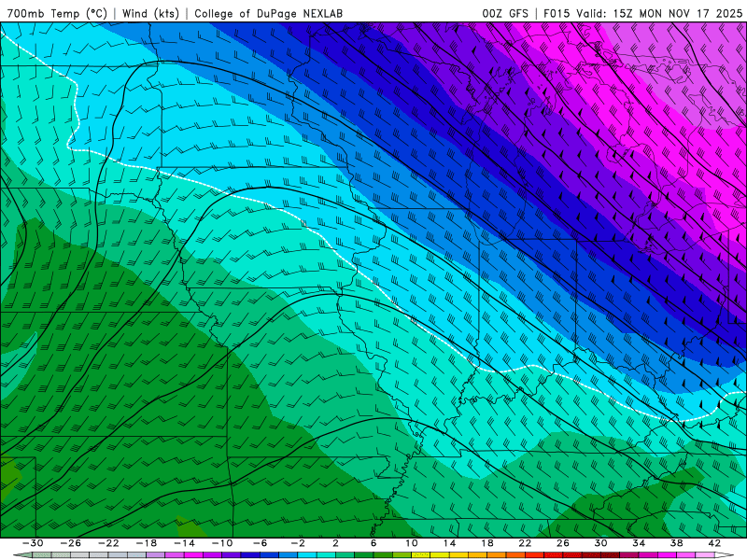Click the -2 color bar label
Viewport: 747px width, 560px height.
298,543
